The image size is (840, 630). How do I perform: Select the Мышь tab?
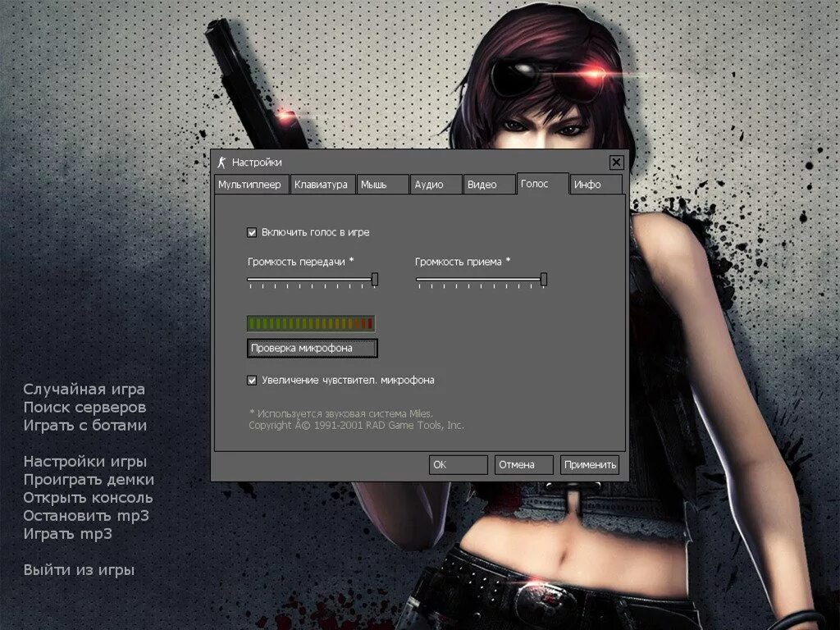(x=382, y=185)
